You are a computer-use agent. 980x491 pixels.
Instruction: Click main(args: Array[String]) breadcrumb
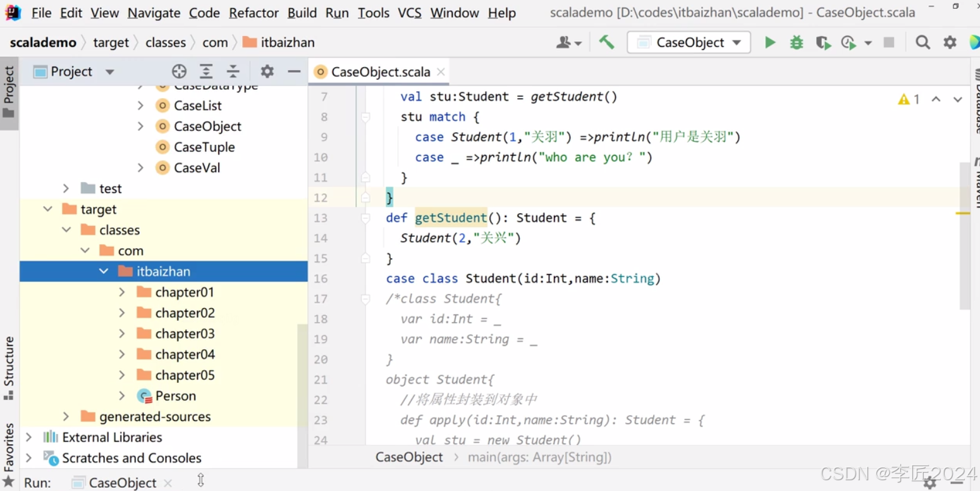539,457
